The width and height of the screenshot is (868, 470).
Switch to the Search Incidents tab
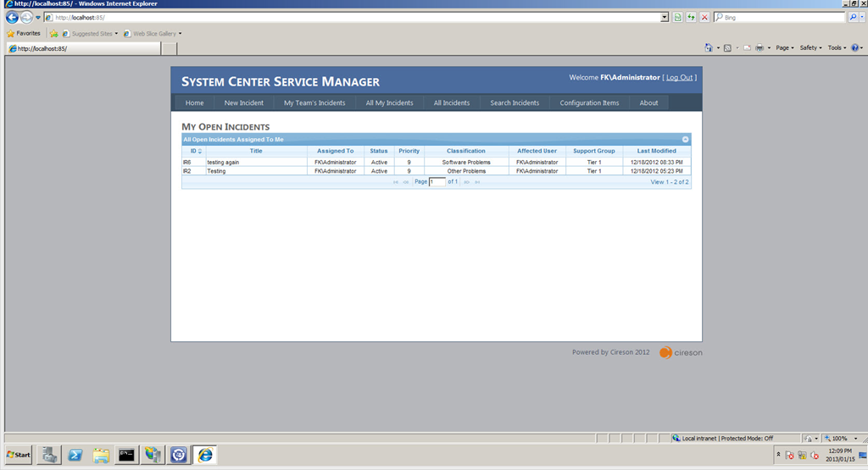coord(515,102)
